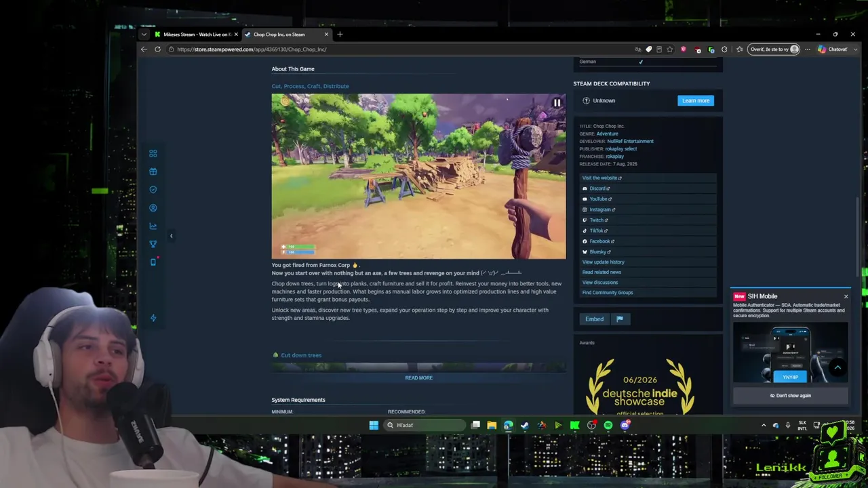Viewport: 868px width, 488px height.
Task: Expand the tab search dropdown
Action: [144, 35]
